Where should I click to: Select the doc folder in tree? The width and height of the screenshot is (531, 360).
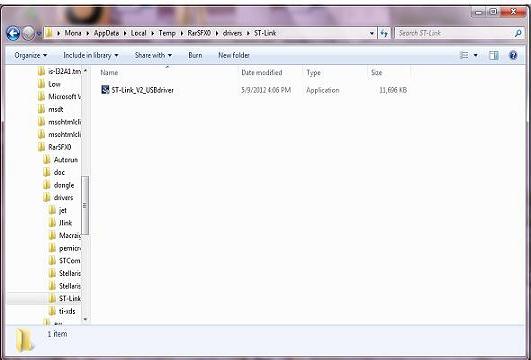[x=59, y=172]
